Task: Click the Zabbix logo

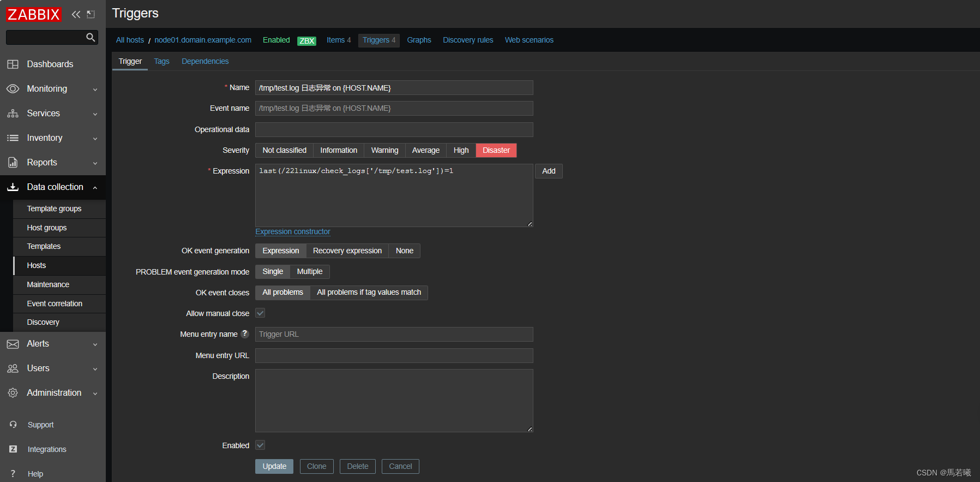Action: coord(34,14)
